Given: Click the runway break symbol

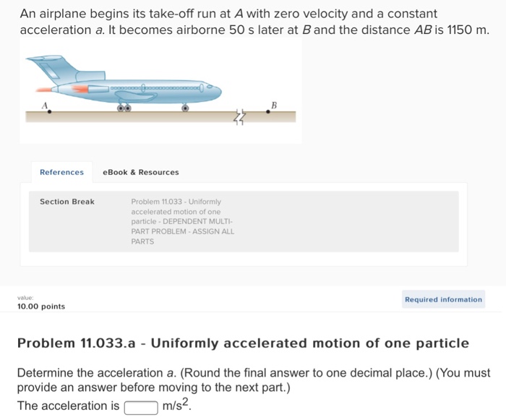Looking at the screenshot, I should click(x=238, y=116).
